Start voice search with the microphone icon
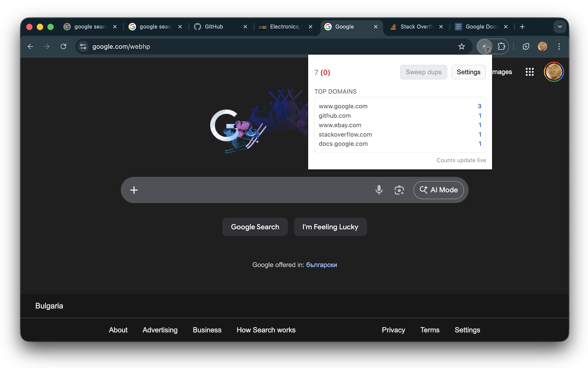The image size is (588, 368). tap(379, 190)
